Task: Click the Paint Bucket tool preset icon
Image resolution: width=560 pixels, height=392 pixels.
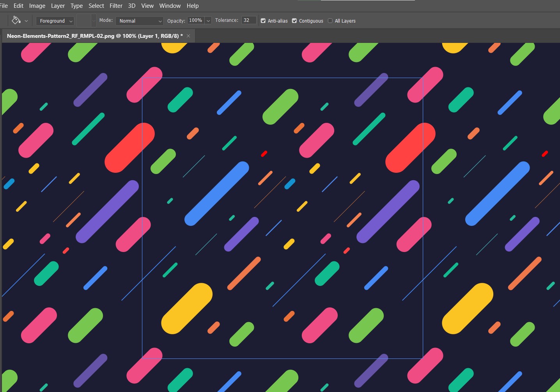Action: coord(16,20)
